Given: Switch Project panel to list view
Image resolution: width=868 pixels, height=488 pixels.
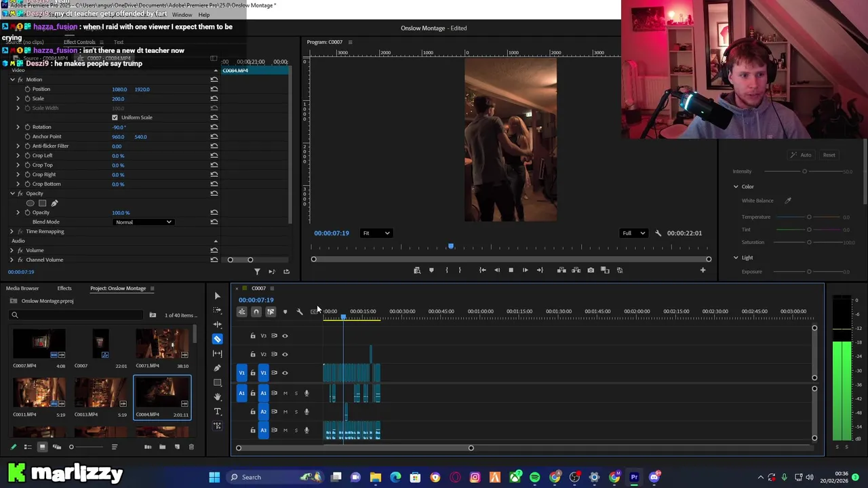Looking at the screenshot, I should [28, 447].
